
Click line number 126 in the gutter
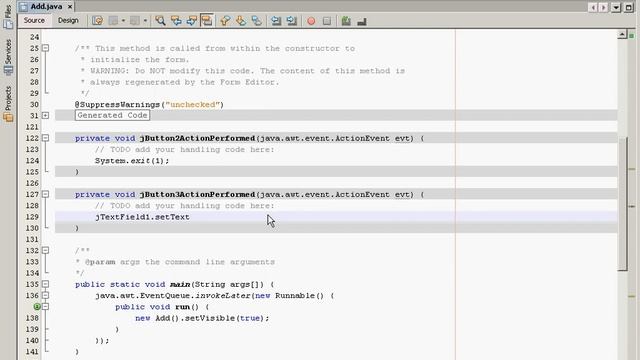pyautogui.click(x=32, y=183)
